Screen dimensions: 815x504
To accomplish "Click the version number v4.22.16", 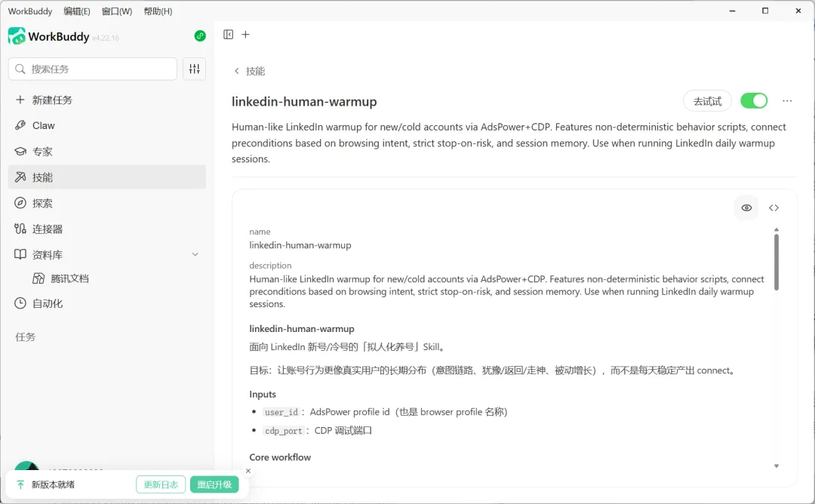I will (106, 38).
